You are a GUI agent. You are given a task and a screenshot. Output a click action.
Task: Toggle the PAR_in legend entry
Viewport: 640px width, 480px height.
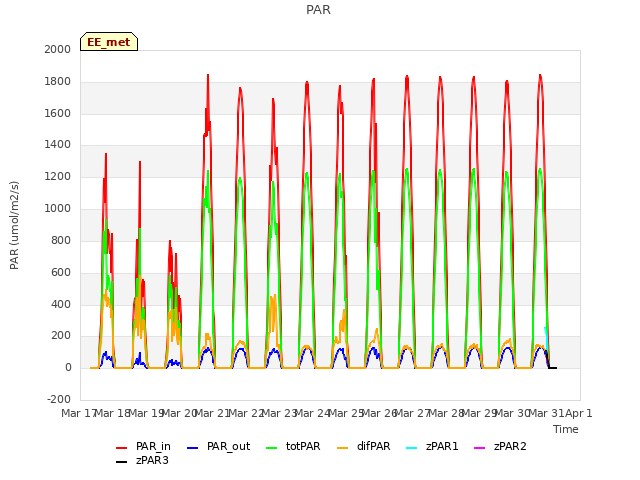143,447
